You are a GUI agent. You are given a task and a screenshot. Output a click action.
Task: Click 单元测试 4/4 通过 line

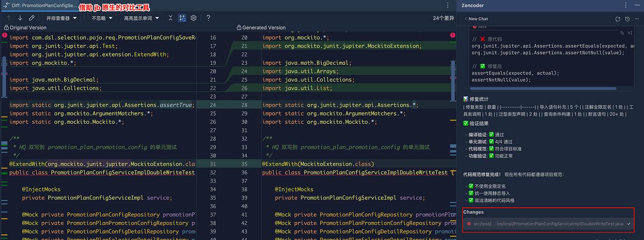(490, 141)
